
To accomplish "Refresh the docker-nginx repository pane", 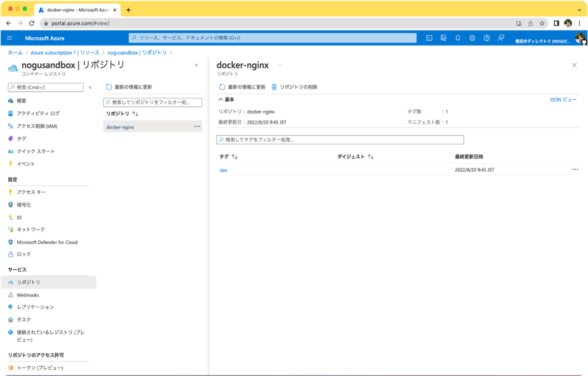I will (x=242, y=87).
